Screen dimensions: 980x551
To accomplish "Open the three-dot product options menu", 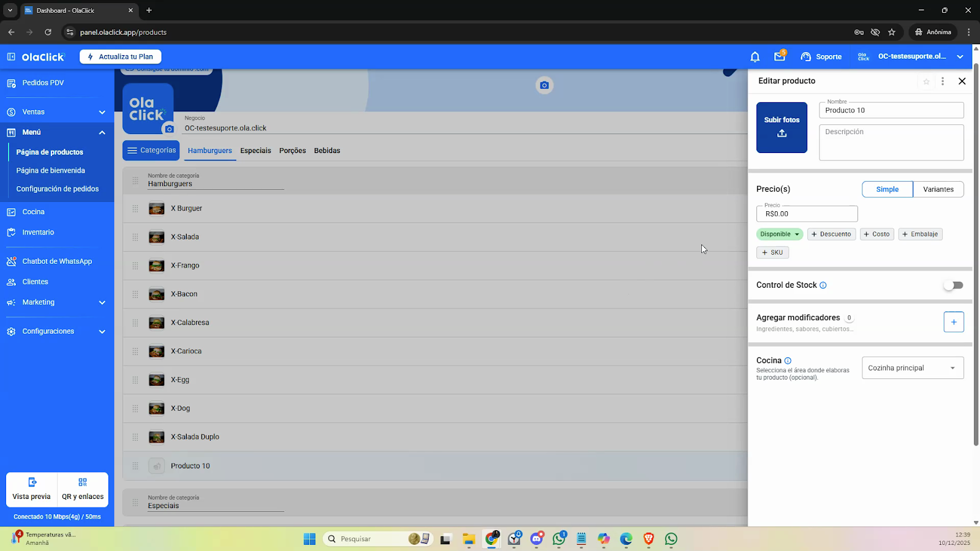I will point(943,81).
